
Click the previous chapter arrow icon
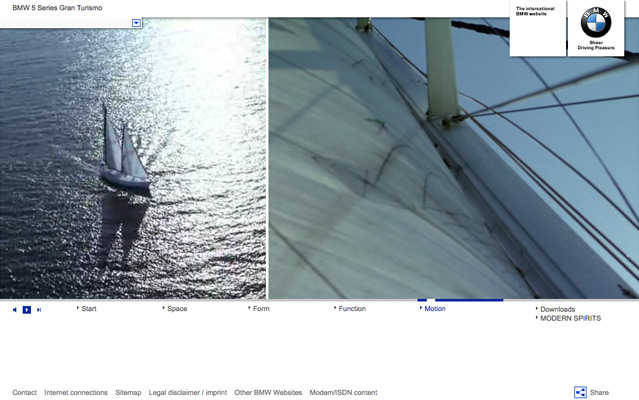[15, 310]
